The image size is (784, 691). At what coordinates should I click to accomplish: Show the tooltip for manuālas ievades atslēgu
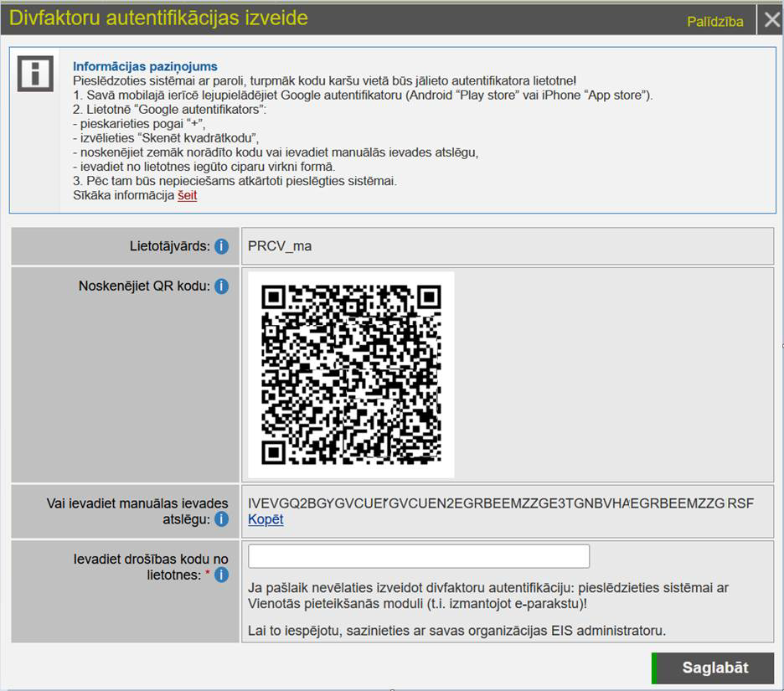[x=221, y=519]
